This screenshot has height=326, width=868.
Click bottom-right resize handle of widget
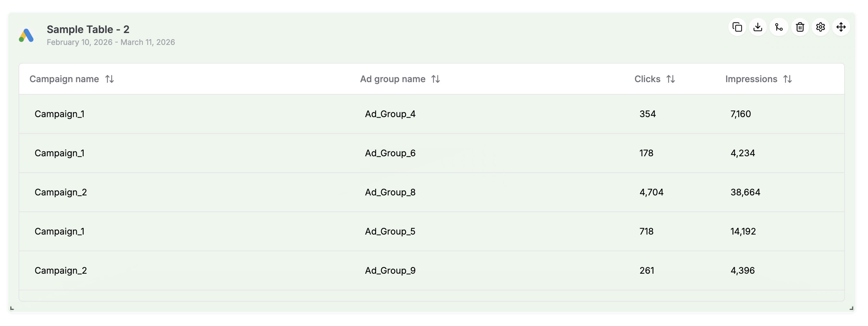(851, 308)
